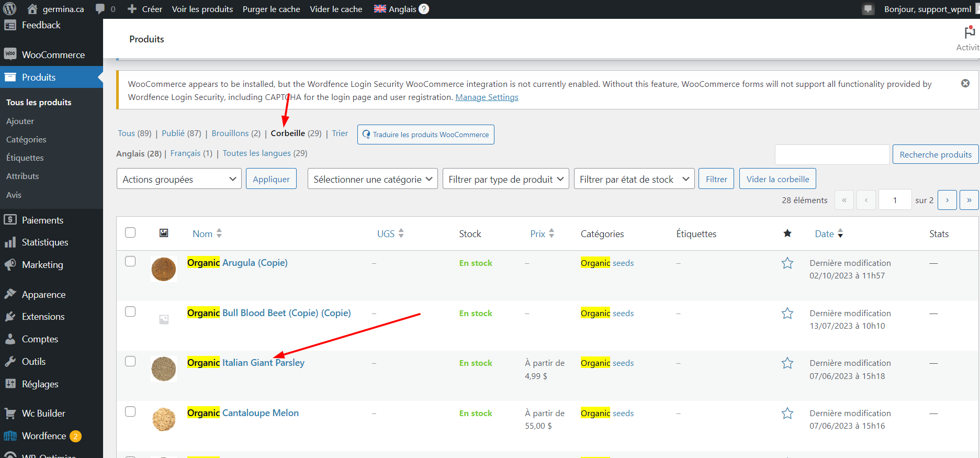
Task: Open the Actions groupées dropdown
Action: tap(179, 179)
